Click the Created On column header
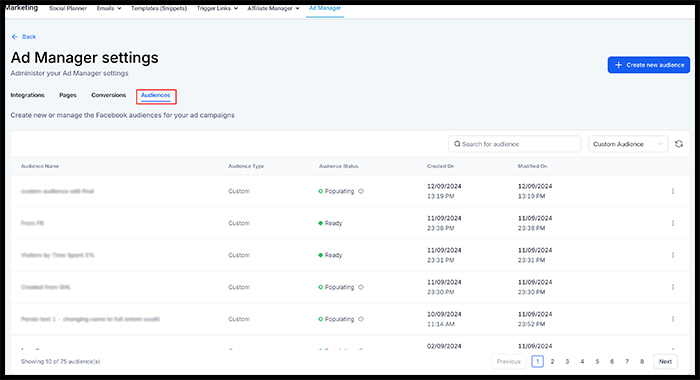Viewport: 700px width, 380px height. pos(440,166)
